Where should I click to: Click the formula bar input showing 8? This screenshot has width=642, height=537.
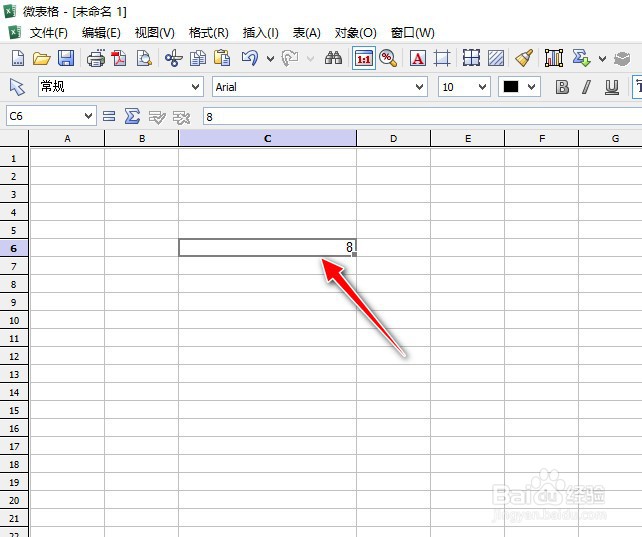point(422,117)
